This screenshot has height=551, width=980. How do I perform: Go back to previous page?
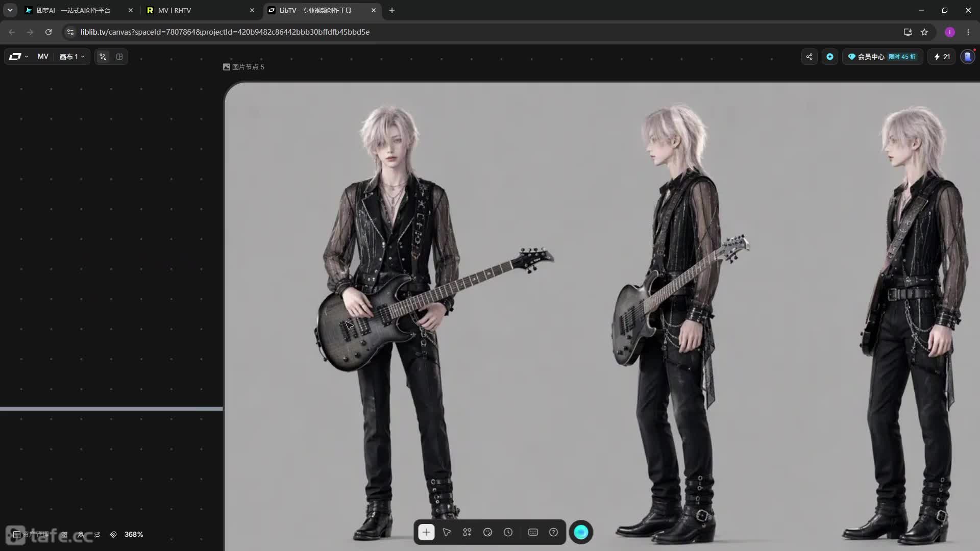pos(12,32)
